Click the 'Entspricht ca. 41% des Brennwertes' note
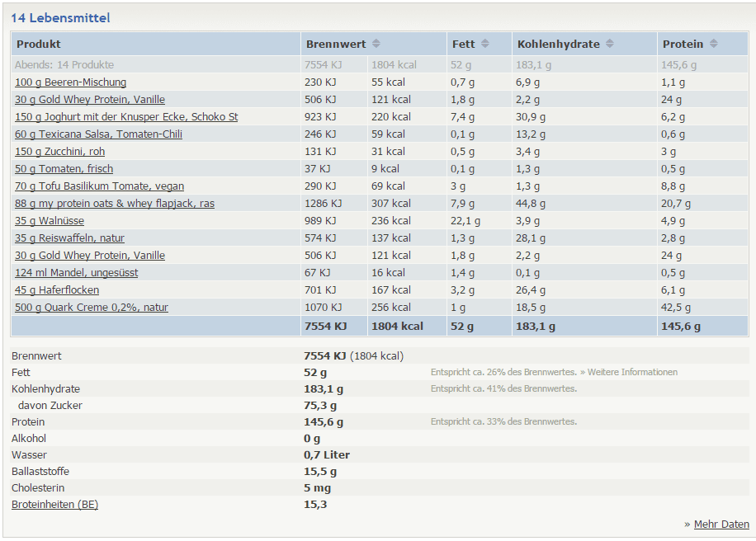The image size is (756, 541). coord(503,388)
